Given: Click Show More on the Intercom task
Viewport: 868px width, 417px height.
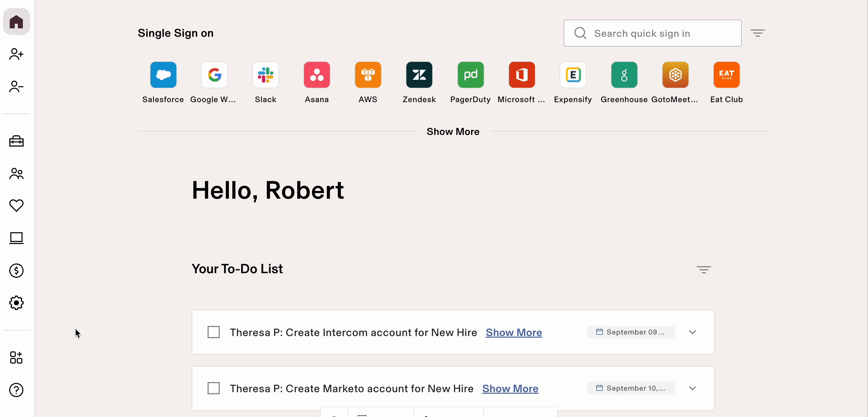Looking at the screenshot, I should tap(514, 332).
